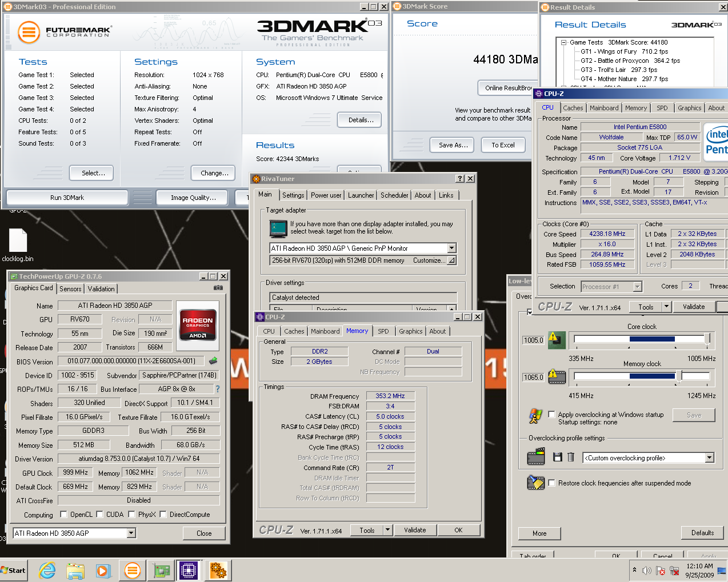The height and width of the screenshot is (582, 728).
Task: Open the Tools dropdown arrow in Memory CPU-Z
Action: point(387,530)
